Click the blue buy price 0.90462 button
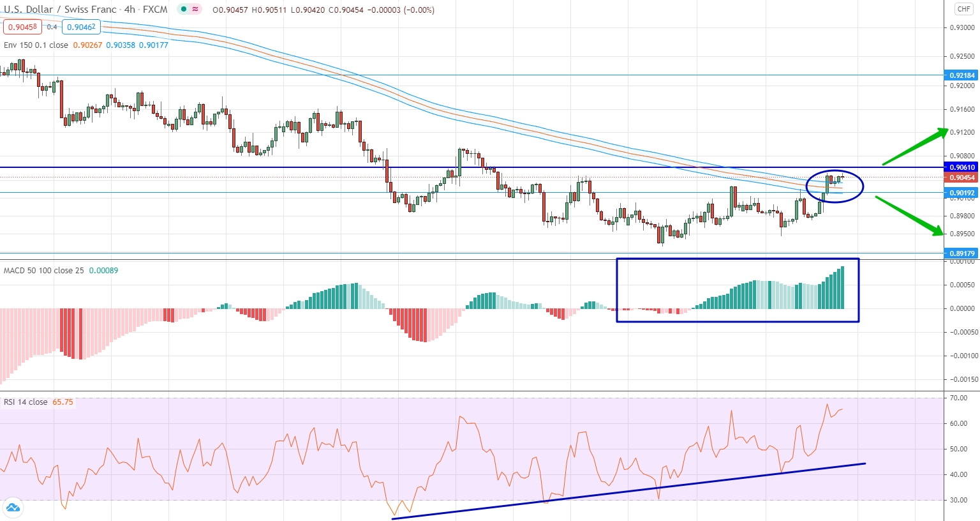Image resolution: width=980 pixels, height=521 pixels. 81,27
